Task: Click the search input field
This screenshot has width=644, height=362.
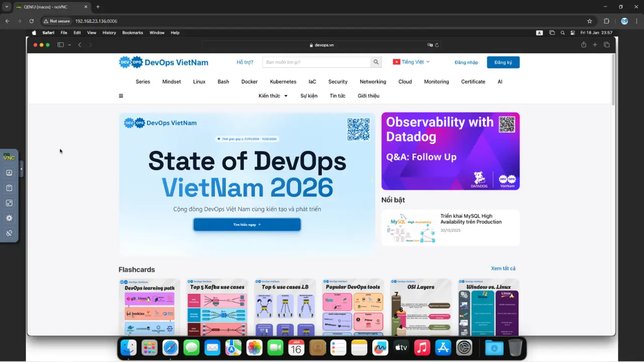Action: click(316, 62)
